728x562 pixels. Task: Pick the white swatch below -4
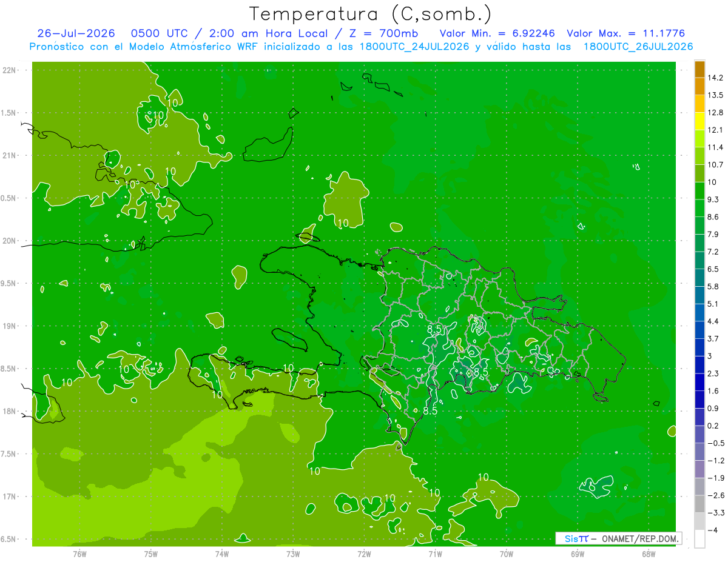pyautogui.click(x=699, y=539)
